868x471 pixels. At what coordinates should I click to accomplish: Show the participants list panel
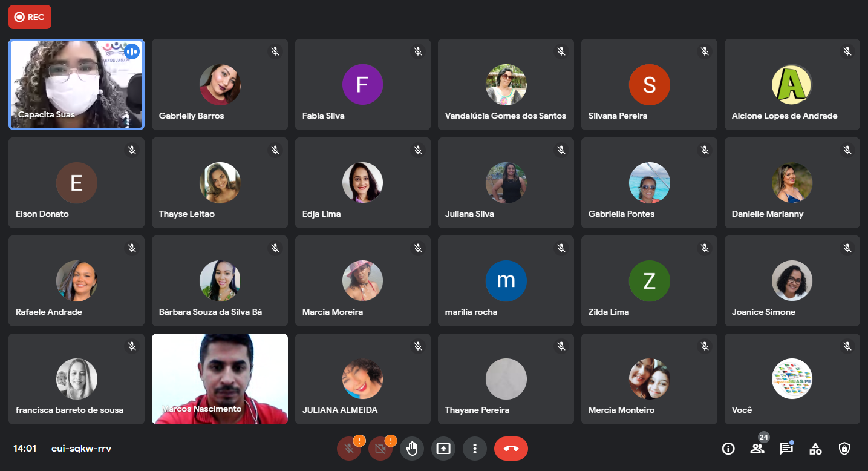pos(757,449)
